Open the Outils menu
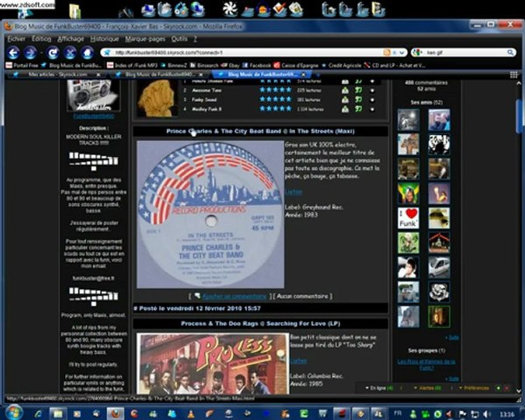The width and height of the screenshot is (525, 420). pyautogui.click(x=179, y=39)
